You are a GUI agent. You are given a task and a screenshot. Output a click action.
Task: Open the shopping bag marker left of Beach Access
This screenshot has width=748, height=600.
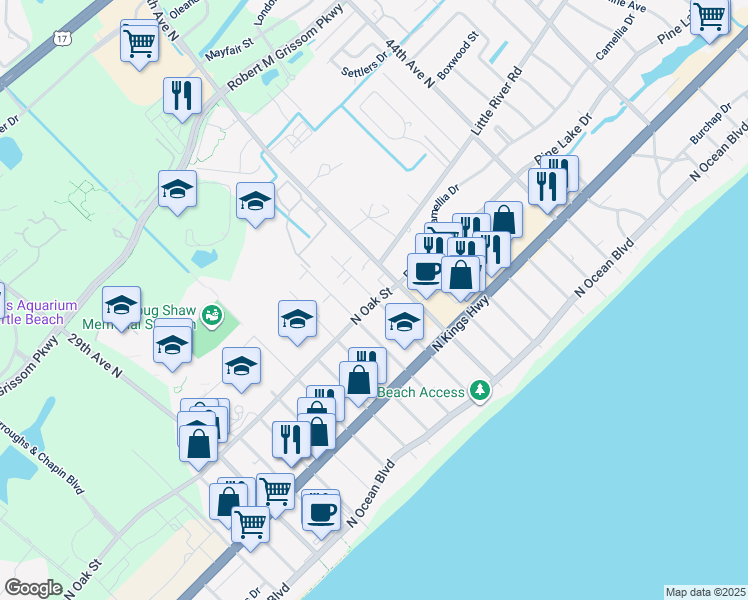click(358, 383)
